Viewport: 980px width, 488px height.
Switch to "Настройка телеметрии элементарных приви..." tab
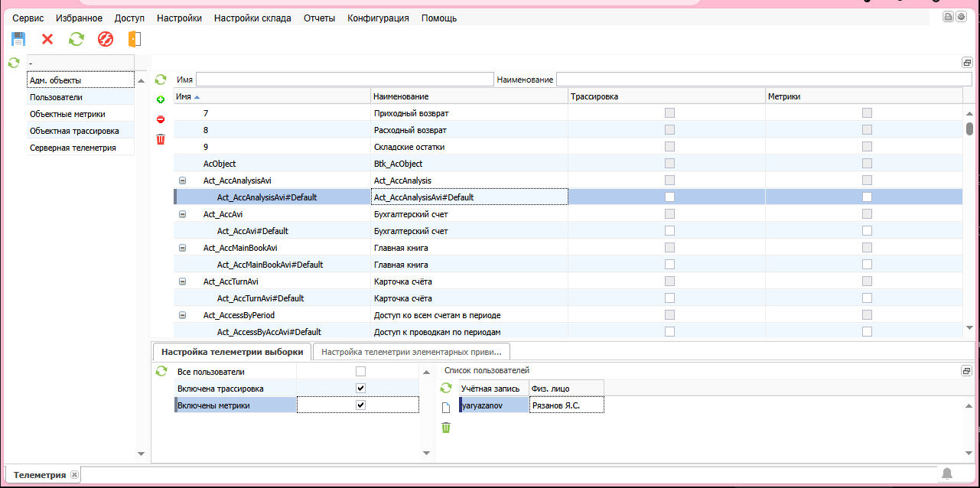click(x=412, y=352)
